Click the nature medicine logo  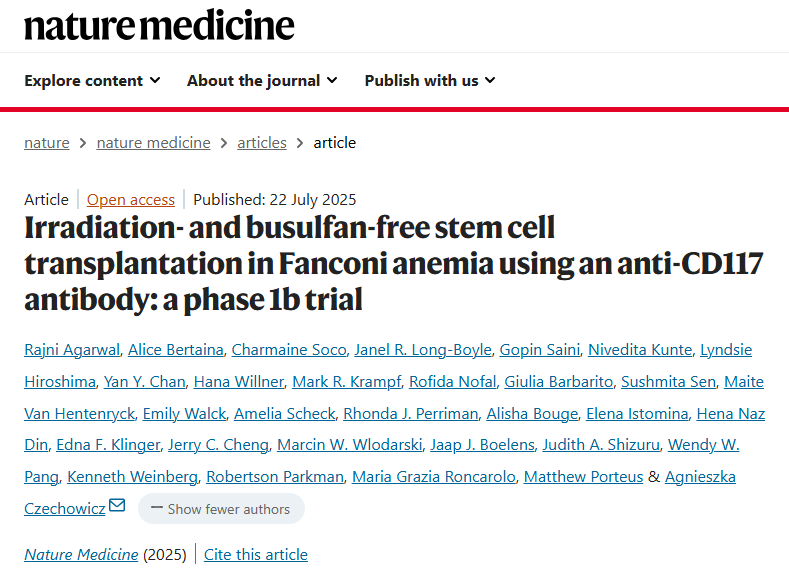pos(159,25)
